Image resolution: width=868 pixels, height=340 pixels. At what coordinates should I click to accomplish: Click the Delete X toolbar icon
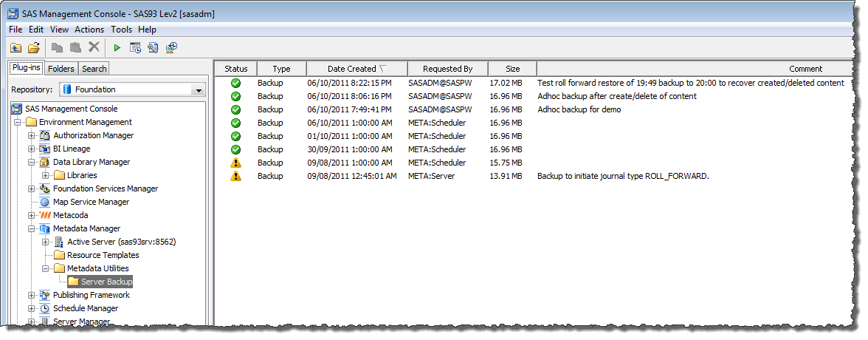tap(94, 48)
